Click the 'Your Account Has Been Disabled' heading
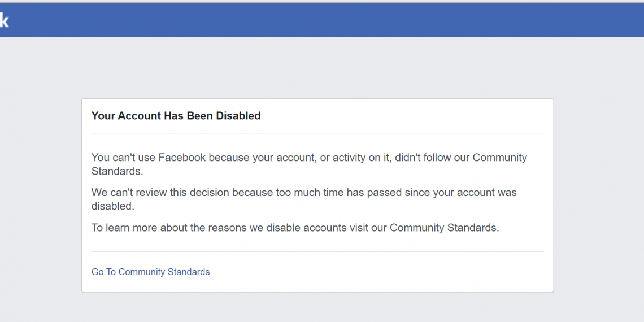Viewport: 644px width, 322px height. (x=176, y=116)
